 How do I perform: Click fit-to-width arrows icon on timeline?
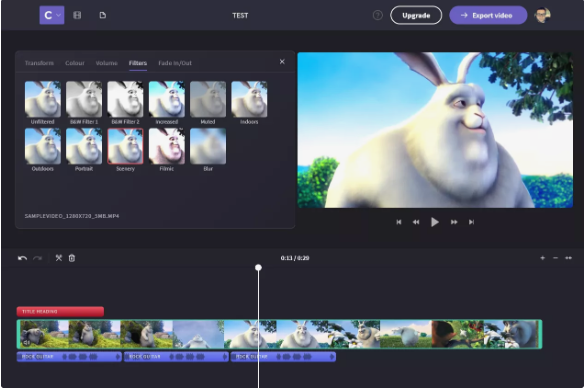(x=569, y=258)
